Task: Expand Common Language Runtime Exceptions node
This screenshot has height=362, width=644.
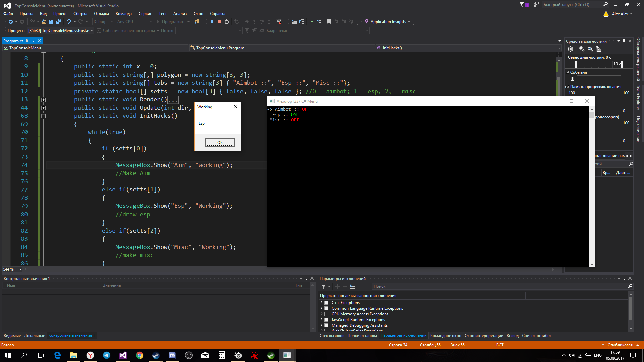Action: [321, 308]
